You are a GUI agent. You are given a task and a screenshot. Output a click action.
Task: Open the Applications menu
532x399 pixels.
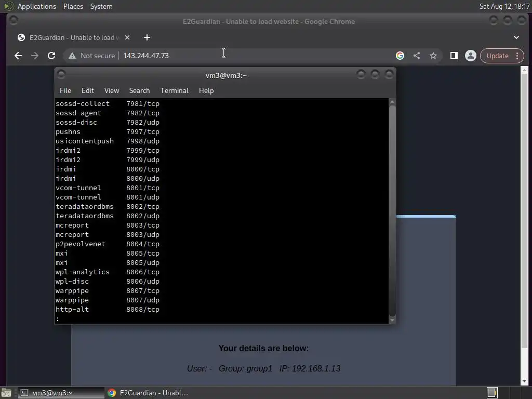coord(37,6)
